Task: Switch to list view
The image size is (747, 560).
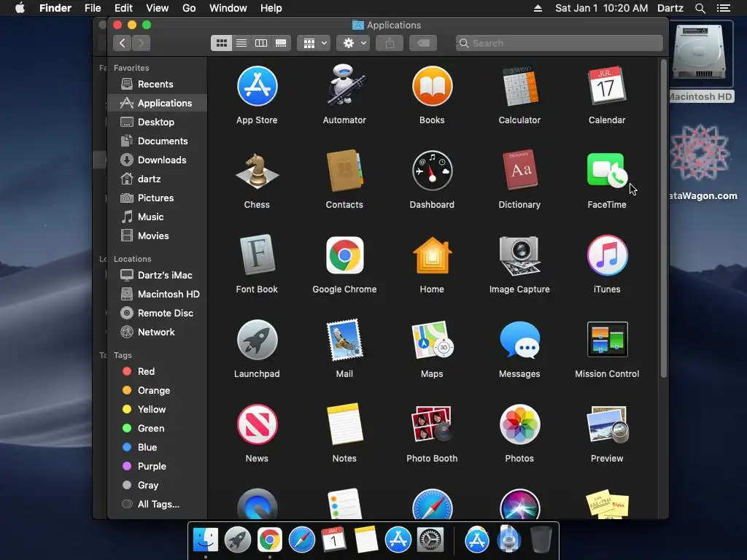Action: pyautogui.click(x=241, y=43)
